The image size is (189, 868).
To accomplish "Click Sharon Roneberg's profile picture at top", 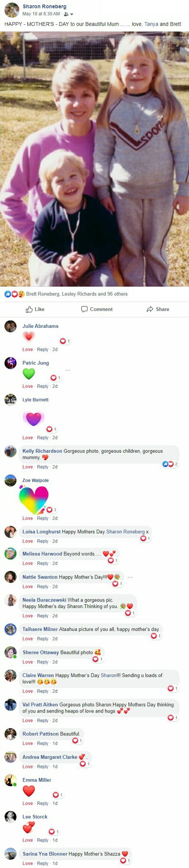I will [12, 10].
